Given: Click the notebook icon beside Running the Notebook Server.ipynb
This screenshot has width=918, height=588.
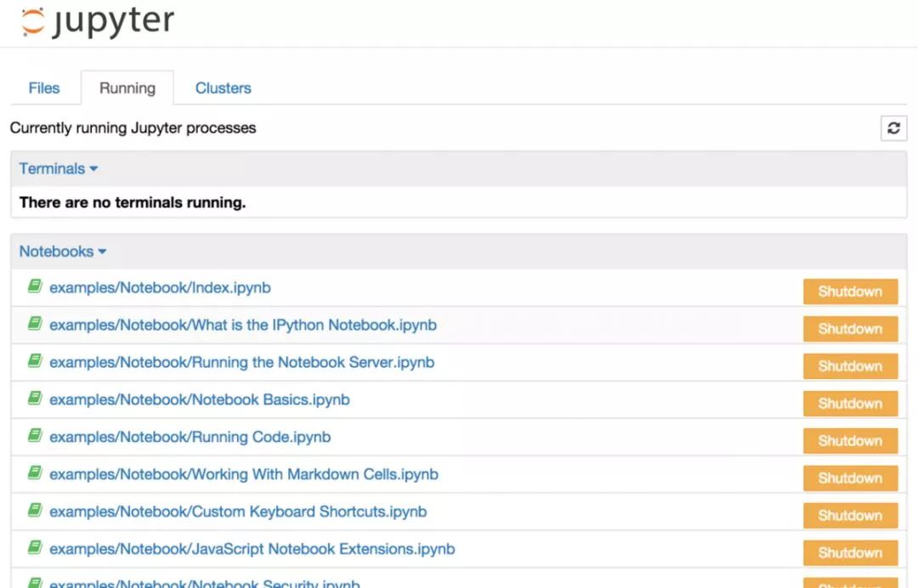Looking at the screenshot, I should point(35,361).
